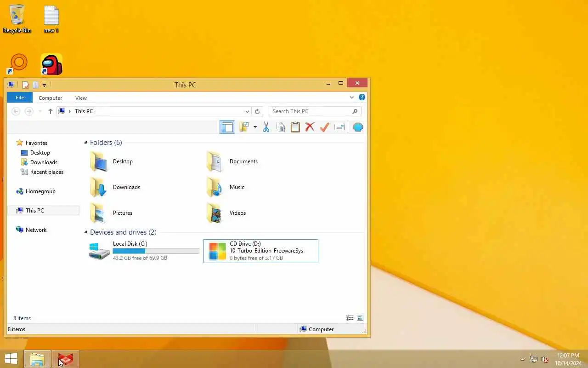Screen dimensions: 588x368
Task: Click the Back navigation arrow
Action: tap(16, 111)
